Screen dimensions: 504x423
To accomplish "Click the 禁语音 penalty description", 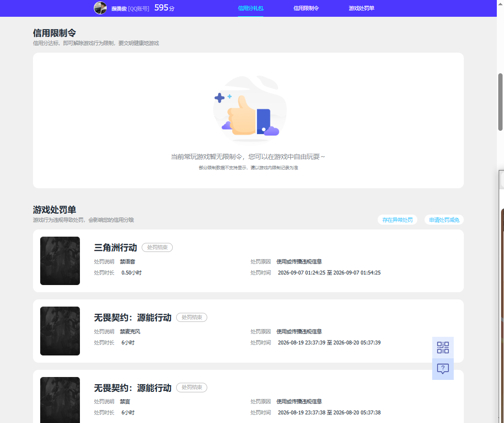I will [128, 262].
